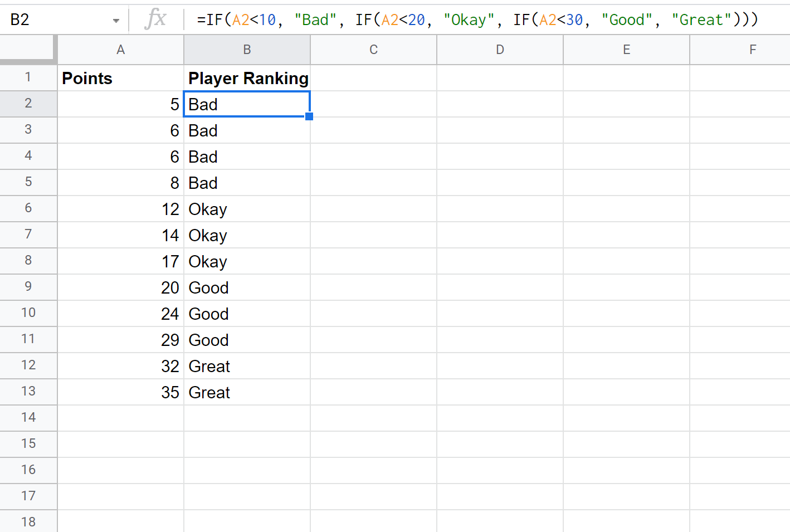This screenshot has height=532, width=790.
Task: Open the Name Box dropdown arrow
Action: [x=116, y=21]
